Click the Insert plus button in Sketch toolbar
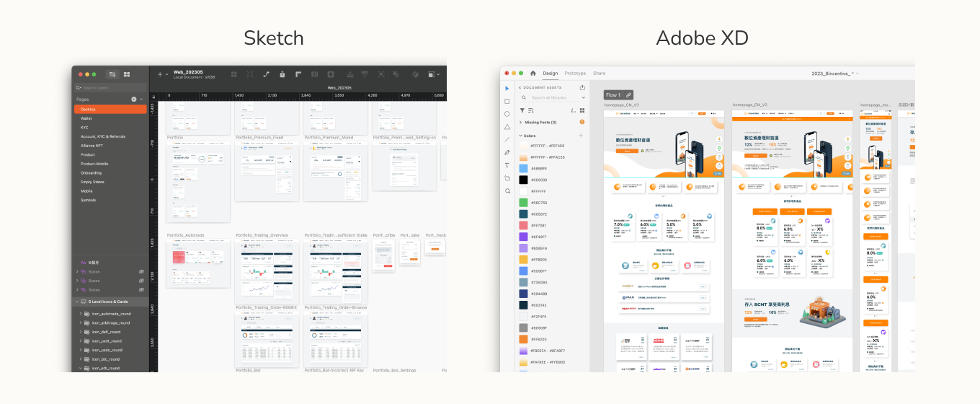Image resolution: width=980 pixels, height=404 pixels. (x=160, y=74)
